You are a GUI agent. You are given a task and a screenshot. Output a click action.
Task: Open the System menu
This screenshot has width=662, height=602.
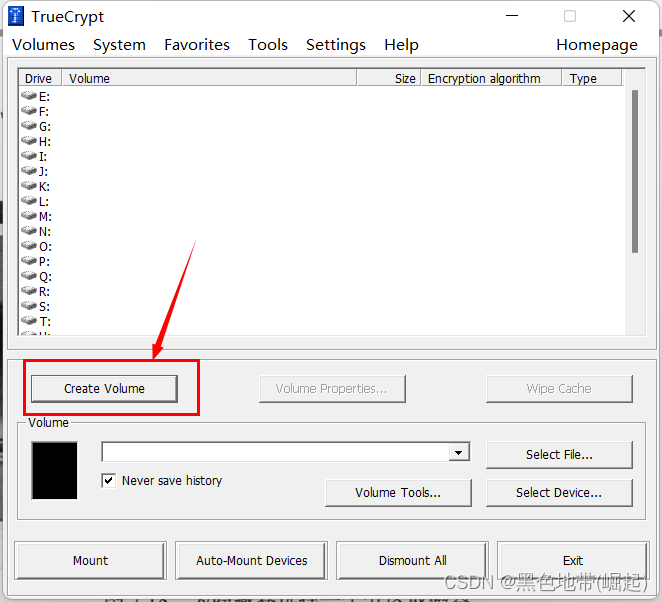pyautogui.click(x=119, y=45)
